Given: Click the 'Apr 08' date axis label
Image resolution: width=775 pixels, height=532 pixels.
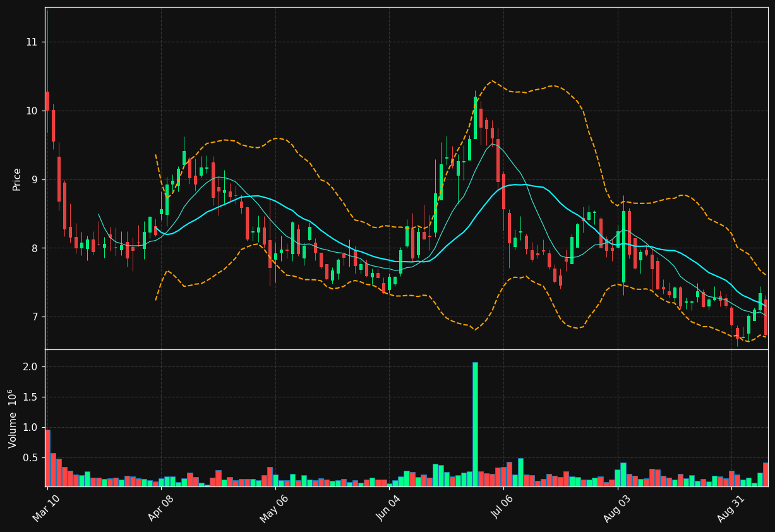Looking at the screenshot, I should (x=160, y=508).
